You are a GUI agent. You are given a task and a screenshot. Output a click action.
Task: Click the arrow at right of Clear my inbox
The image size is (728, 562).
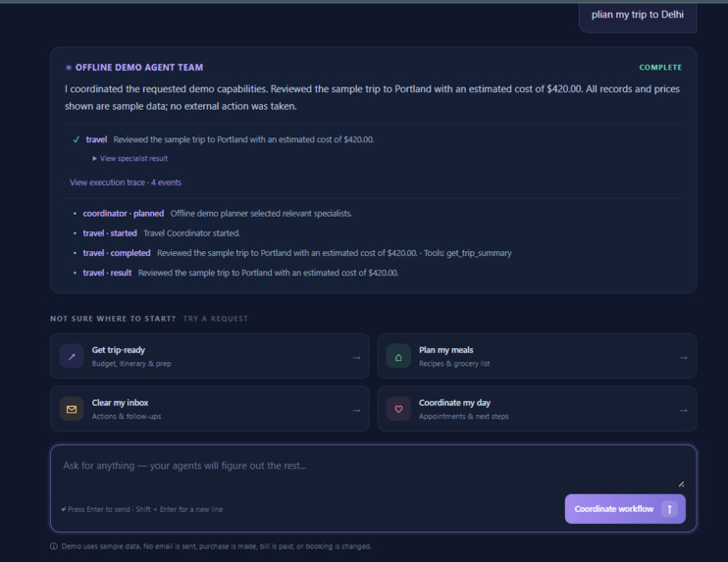(356, 410)
